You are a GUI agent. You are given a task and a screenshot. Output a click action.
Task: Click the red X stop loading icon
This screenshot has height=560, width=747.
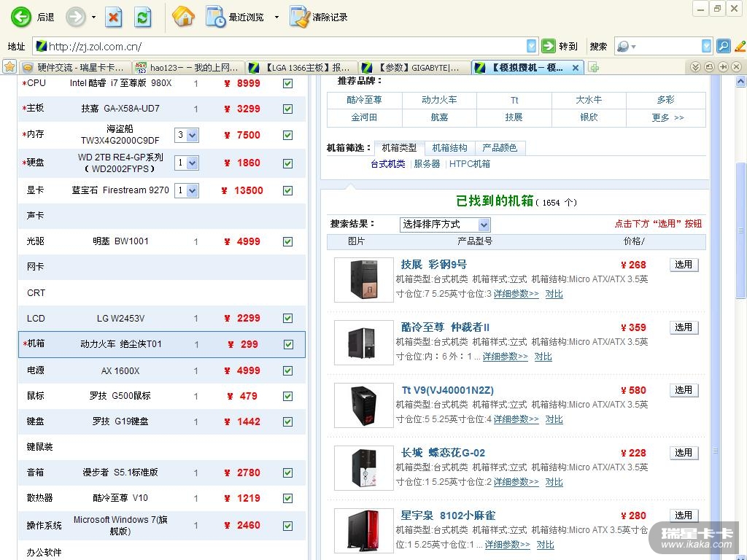tap(113, 17)
